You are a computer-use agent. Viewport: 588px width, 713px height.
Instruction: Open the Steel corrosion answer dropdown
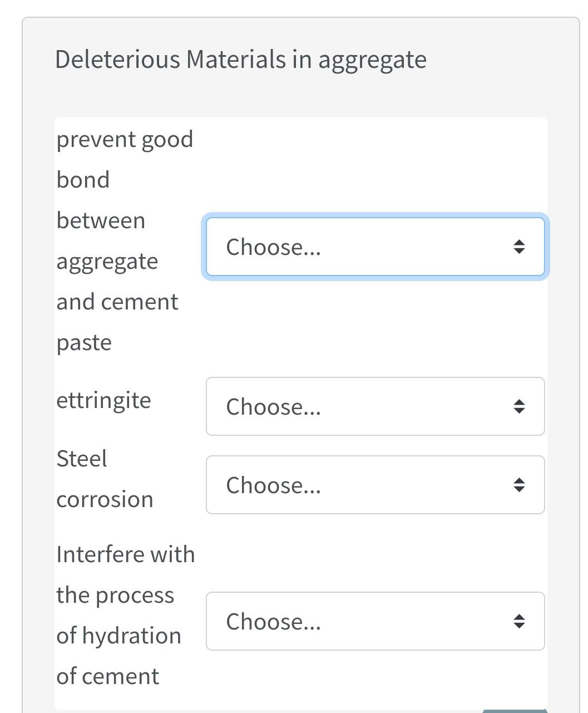[x=375, y=485]
